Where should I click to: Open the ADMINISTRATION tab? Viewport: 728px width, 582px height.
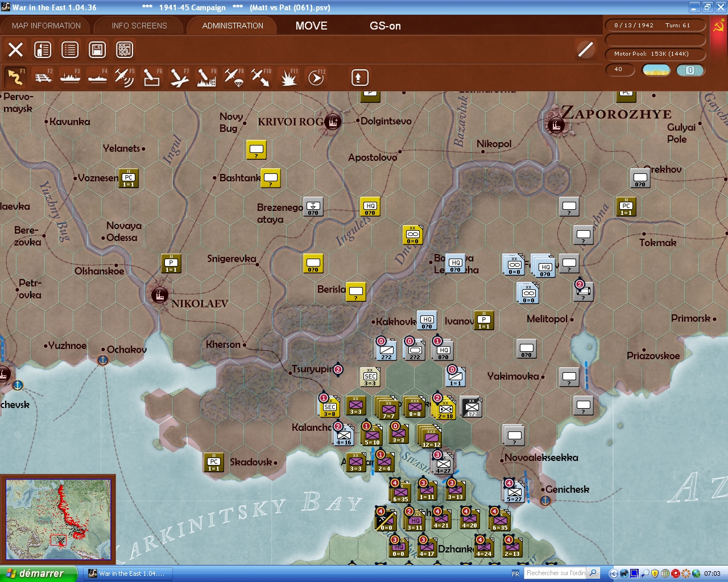pyautogui.click(x=233, y=26)
